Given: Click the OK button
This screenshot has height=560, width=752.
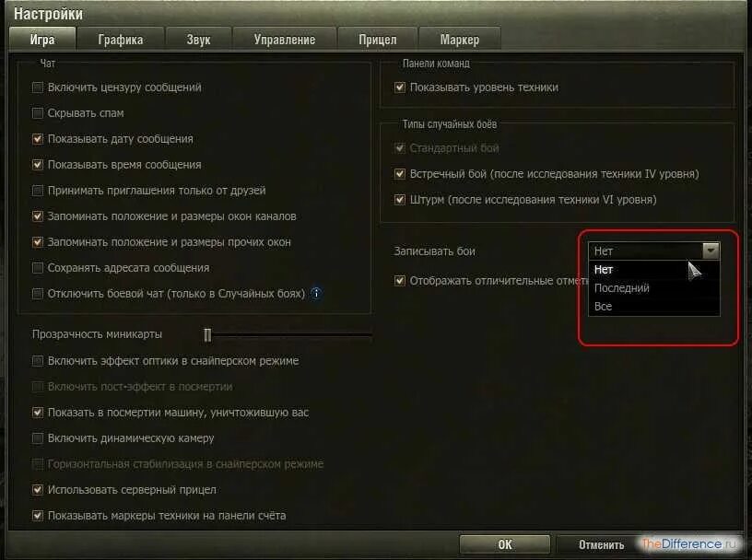Looking at the screenshot, I should point(504,544).
